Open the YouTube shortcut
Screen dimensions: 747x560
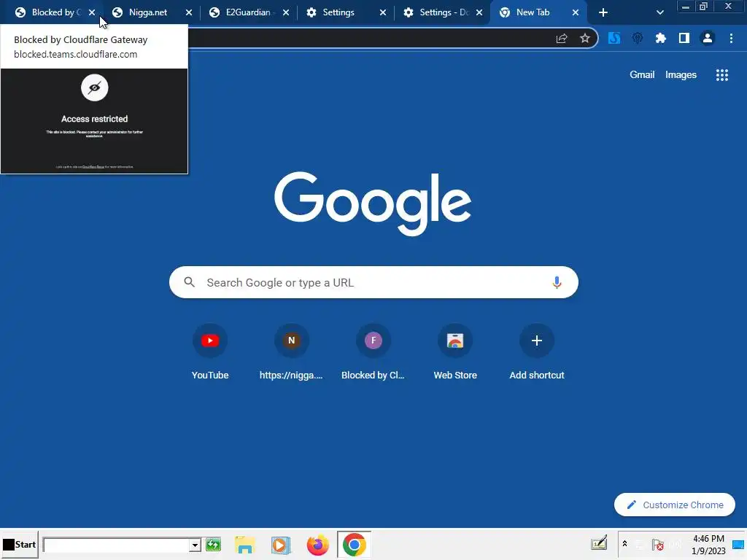click(x=210, y=352)
